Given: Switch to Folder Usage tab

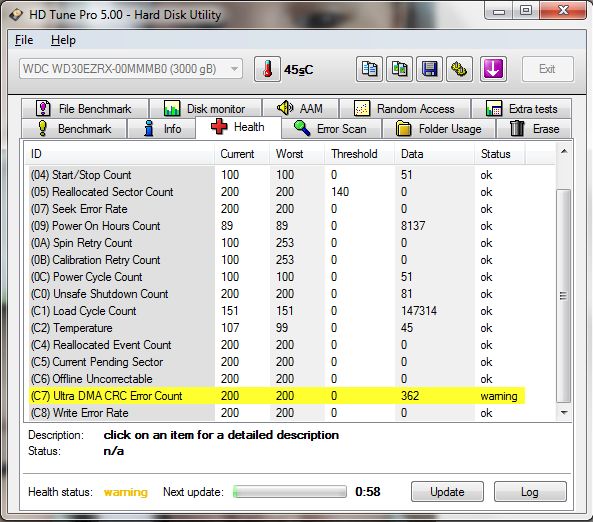Looking at the screenshot, I should tap(439, 129).
